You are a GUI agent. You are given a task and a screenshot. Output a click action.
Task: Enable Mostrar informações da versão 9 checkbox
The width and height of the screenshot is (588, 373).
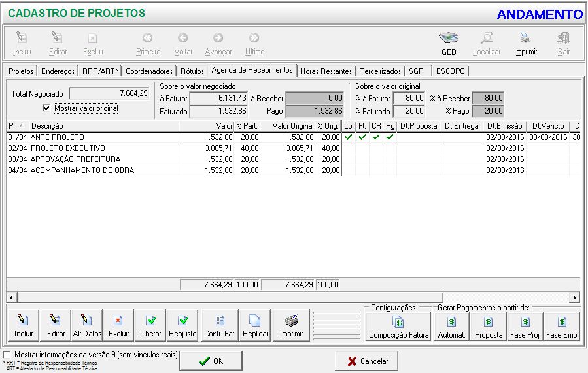pyautogui.click(x=7, y=354)
